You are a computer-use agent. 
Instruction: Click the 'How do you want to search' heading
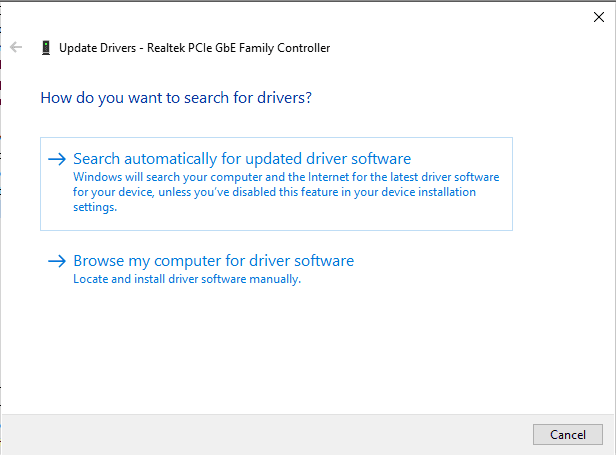176,98
